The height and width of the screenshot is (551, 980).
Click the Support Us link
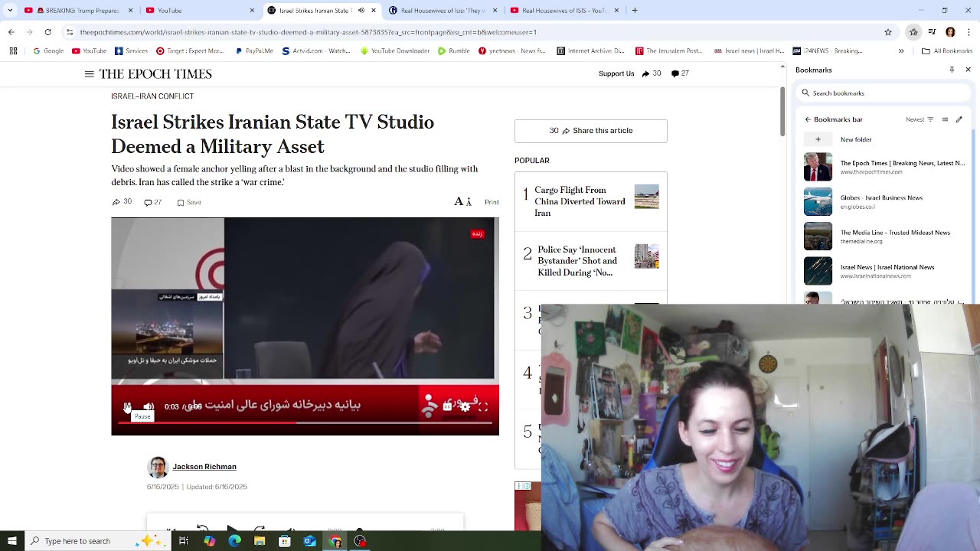(616, 73)
